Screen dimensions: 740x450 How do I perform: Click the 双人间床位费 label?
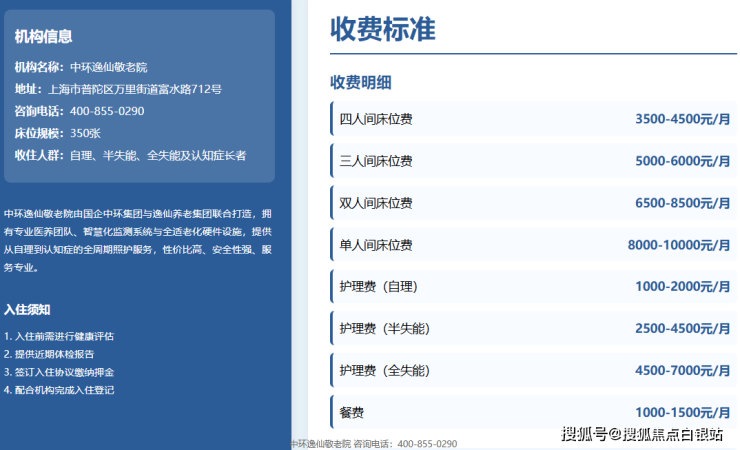tap(376, 203)
